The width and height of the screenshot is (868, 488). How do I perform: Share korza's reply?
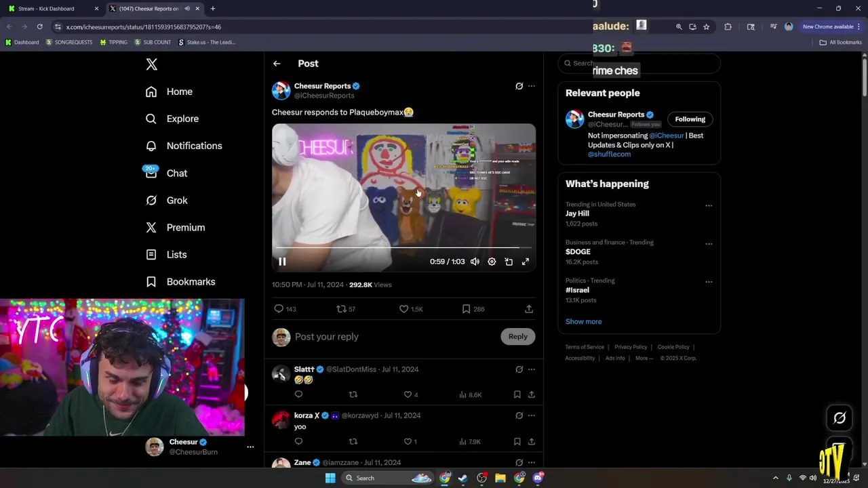tap(532, 442)
